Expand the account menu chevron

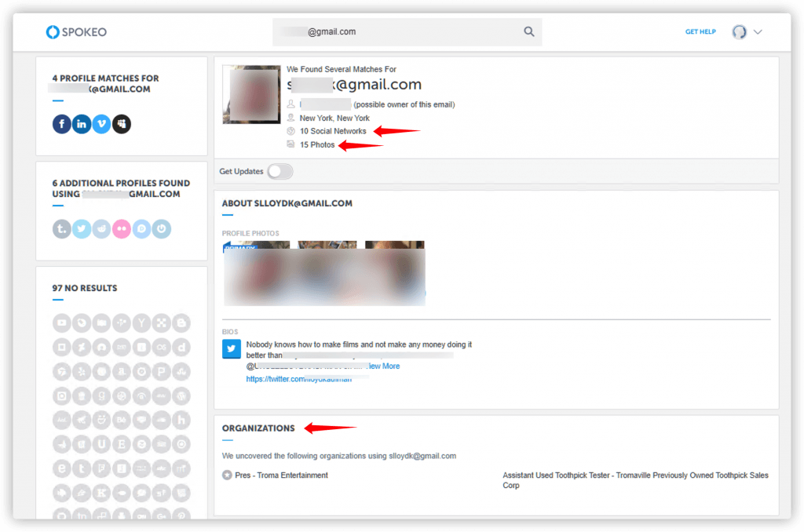[x=758, y=31]
